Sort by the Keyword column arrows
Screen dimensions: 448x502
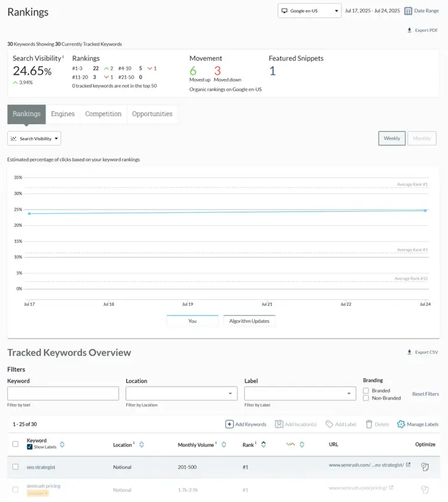click(62, 445)
